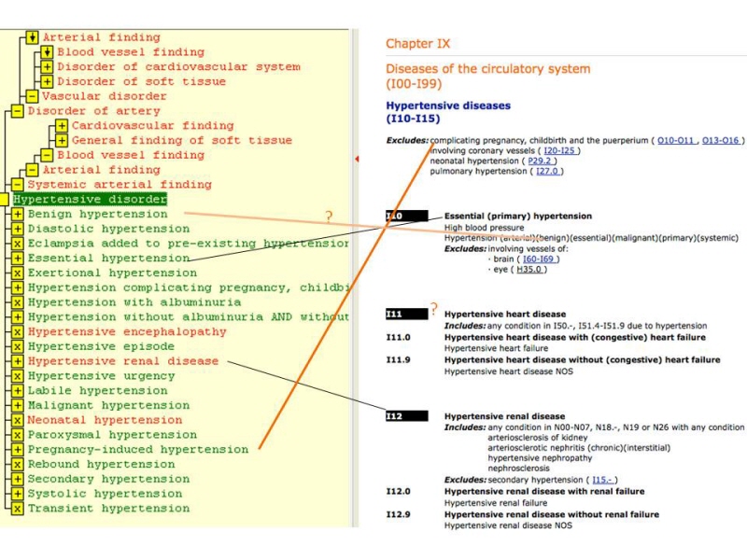
Task: Select Essential hypertension in the tree
Action: pos(108,259)
